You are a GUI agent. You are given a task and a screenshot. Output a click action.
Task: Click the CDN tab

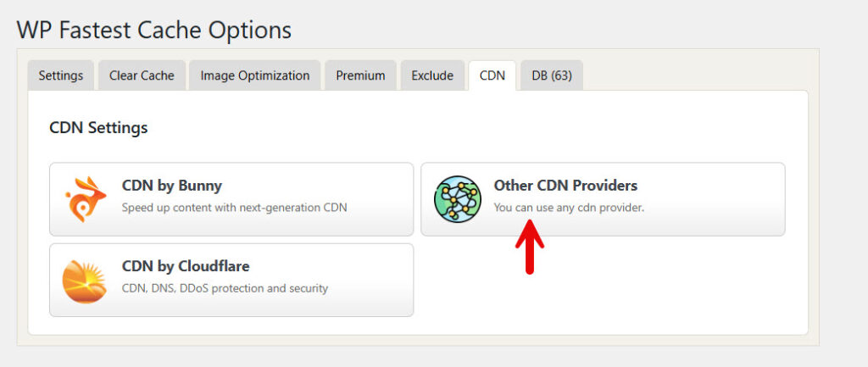492,75
